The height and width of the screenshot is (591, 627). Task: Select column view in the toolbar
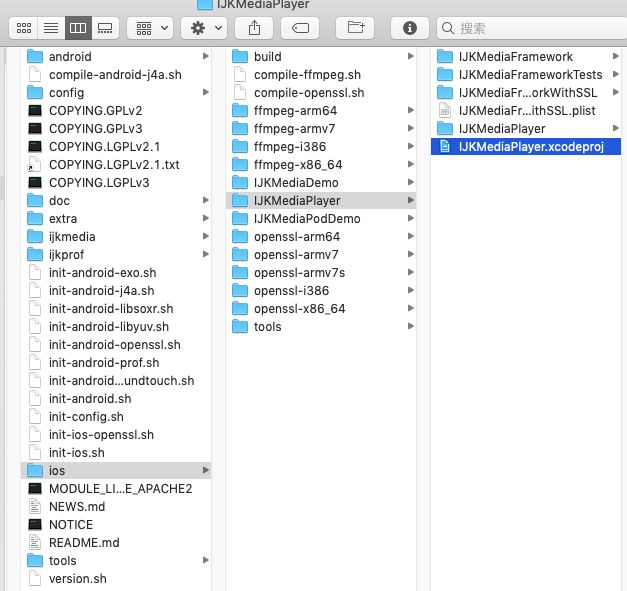[x=78, y=28]
